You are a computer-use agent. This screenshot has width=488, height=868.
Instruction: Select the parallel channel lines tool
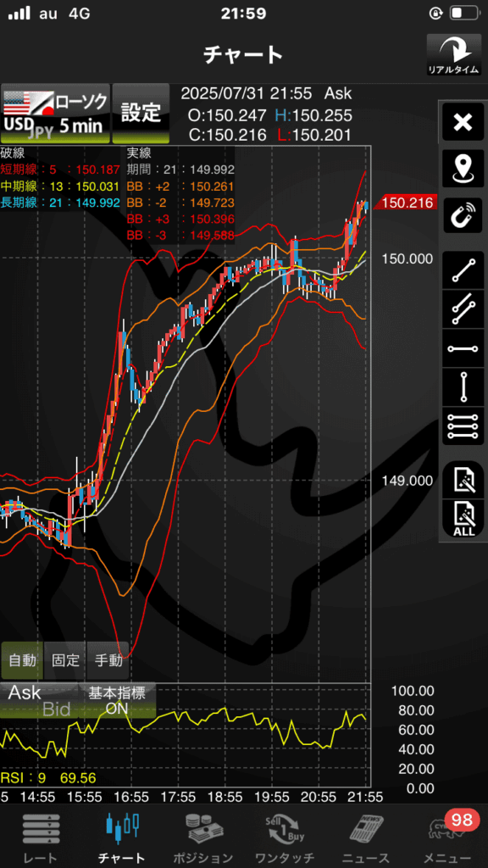click(x=463, y=309)
